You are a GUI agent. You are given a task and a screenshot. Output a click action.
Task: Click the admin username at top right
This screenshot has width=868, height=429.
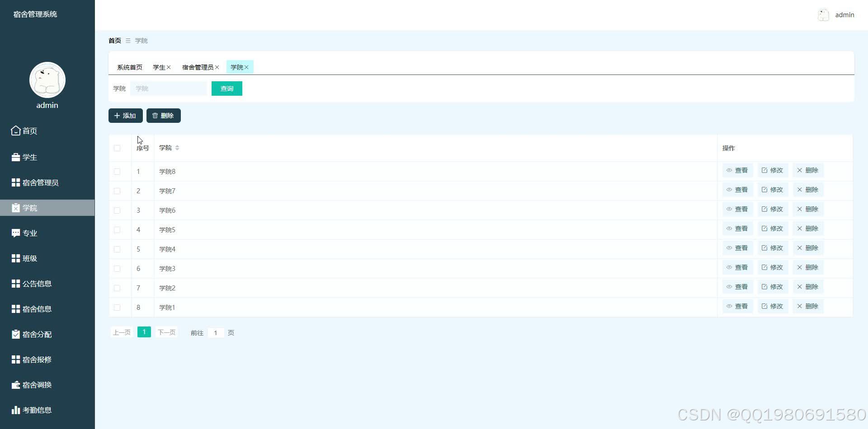coord(844,15)
